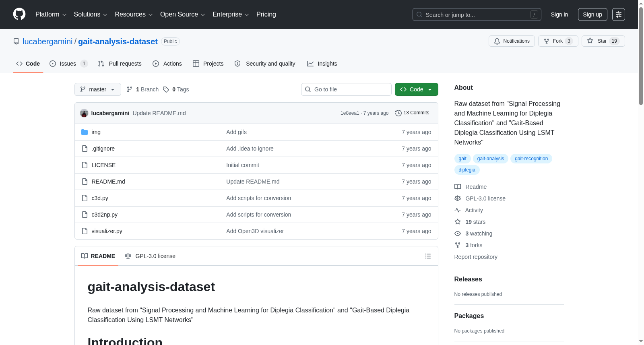Fork this repository with the Fork button
The width and height of the screenshot is (644, 345).
tap(558, 41)
